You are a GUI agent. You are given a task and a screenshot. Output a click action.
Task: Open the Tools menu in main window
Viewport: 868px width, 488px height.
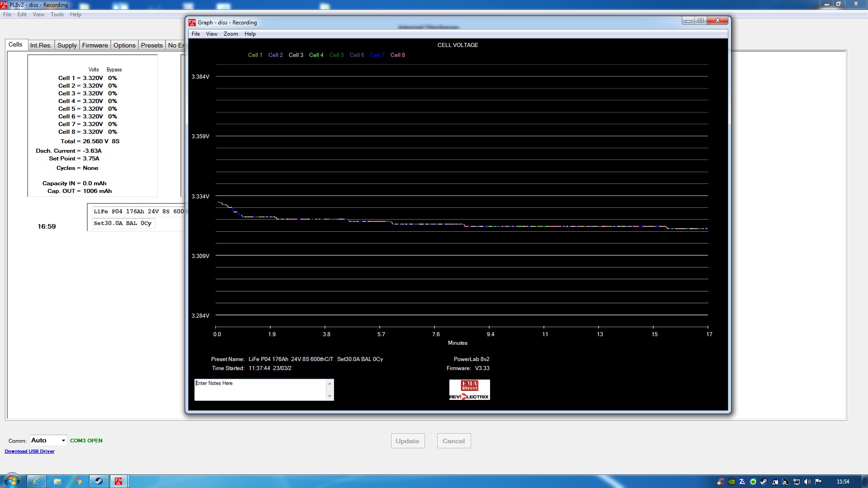tap(57, 14)
